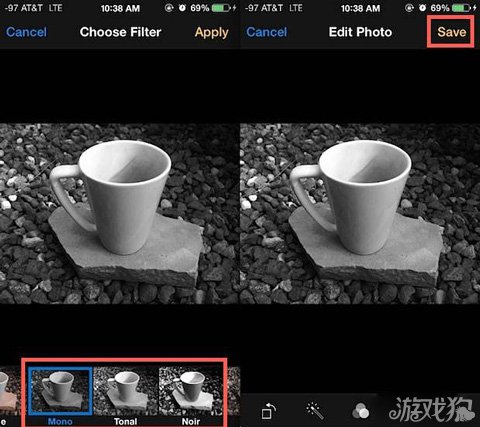
Task: Apply the chosen filter
Action: [212, 33]
